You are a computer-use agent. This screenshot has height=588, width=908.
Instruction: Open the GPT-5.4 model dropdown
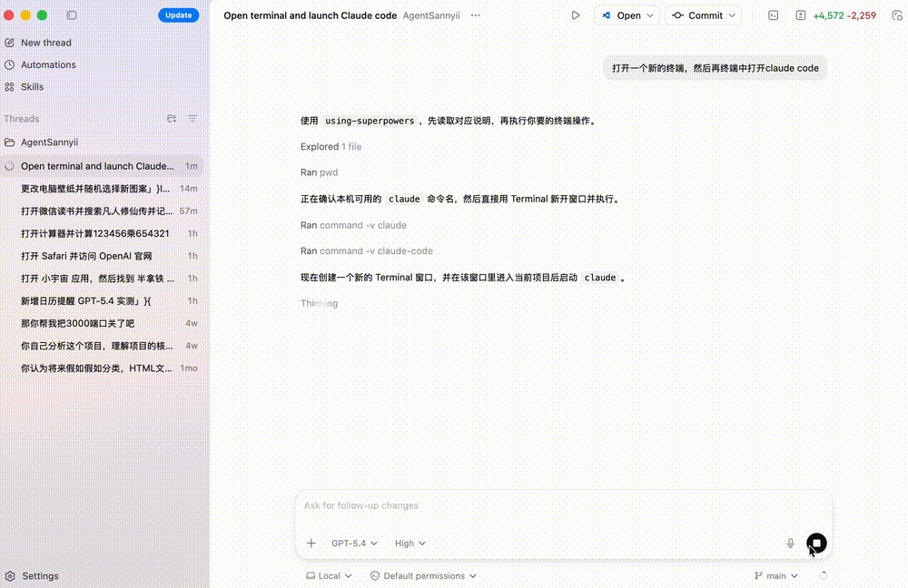(353, 543)
